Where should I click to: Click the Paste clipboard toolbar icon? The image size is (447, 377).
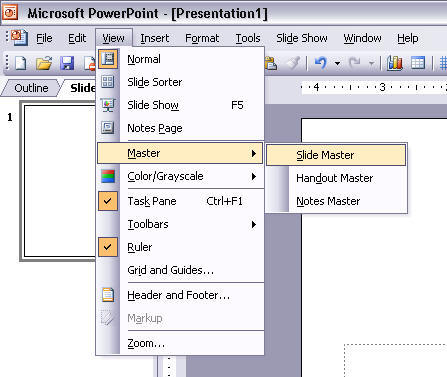tap(271, 63)
